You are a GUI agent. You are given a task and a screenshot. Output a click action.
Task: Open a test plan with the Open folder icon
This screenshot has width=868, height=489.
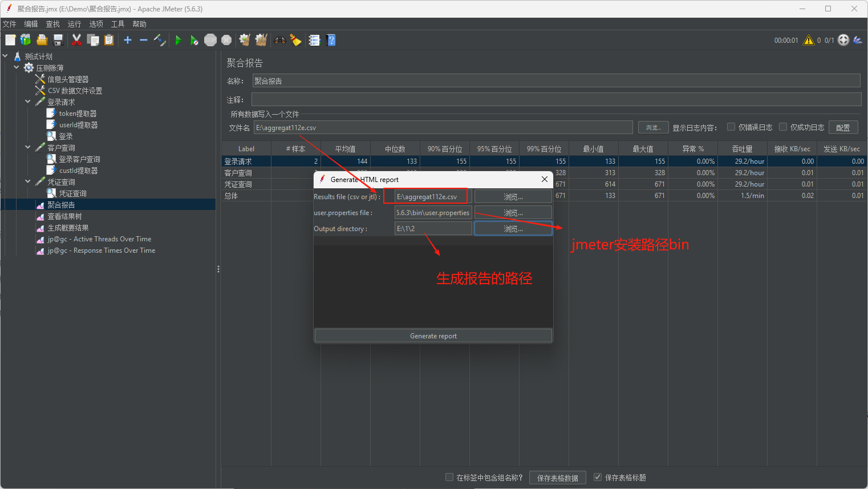[x=42, y=40]
